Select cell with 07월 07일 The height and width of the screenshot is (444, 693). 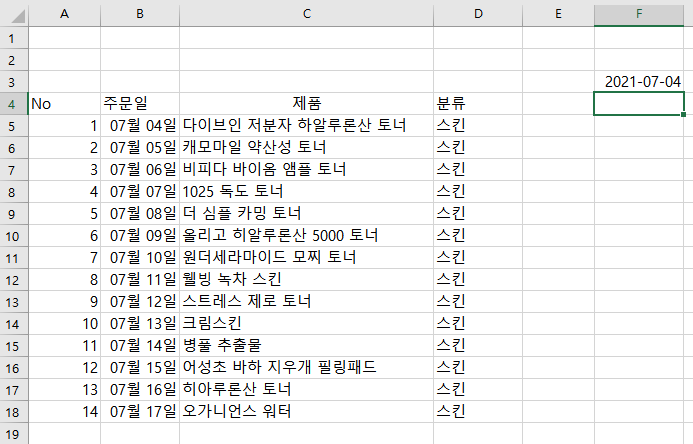pos(140,192)
